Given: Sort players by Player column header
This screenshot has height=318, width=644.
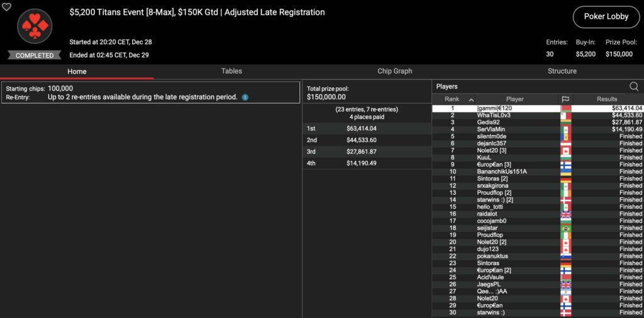Looking at the screenshot, I should point(514,99).
